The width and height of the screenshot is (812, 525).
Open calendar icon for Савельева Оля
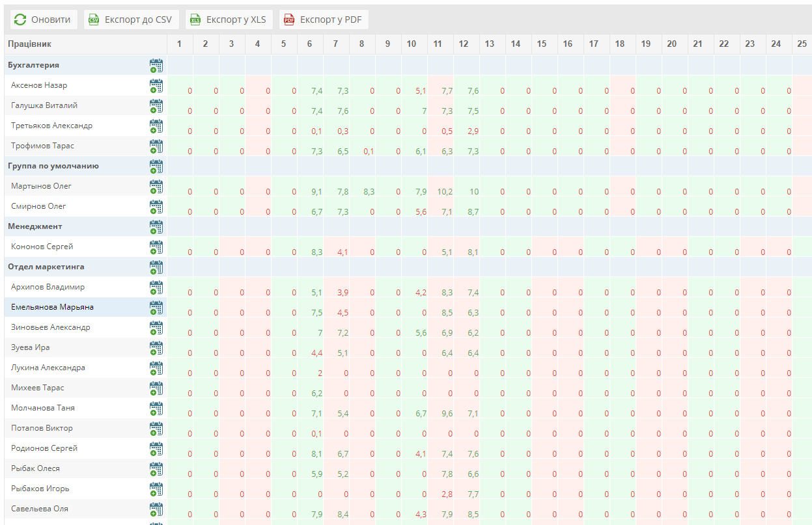coord(156,509)
